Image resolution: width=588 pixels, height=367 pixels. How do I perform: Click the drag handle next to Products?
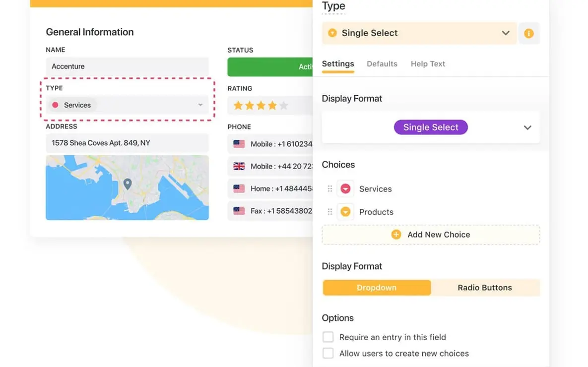330,212
